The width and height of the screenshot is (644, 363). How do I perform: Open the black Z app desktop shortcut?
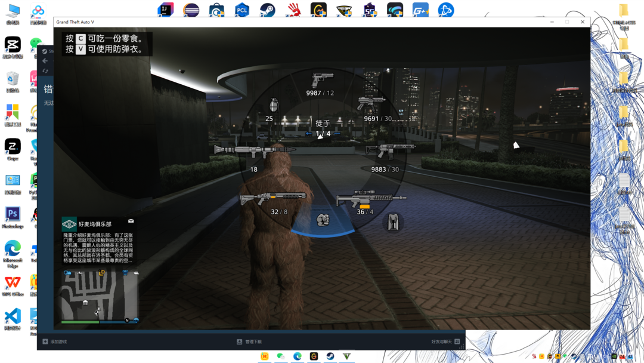[x=13, y=149]
